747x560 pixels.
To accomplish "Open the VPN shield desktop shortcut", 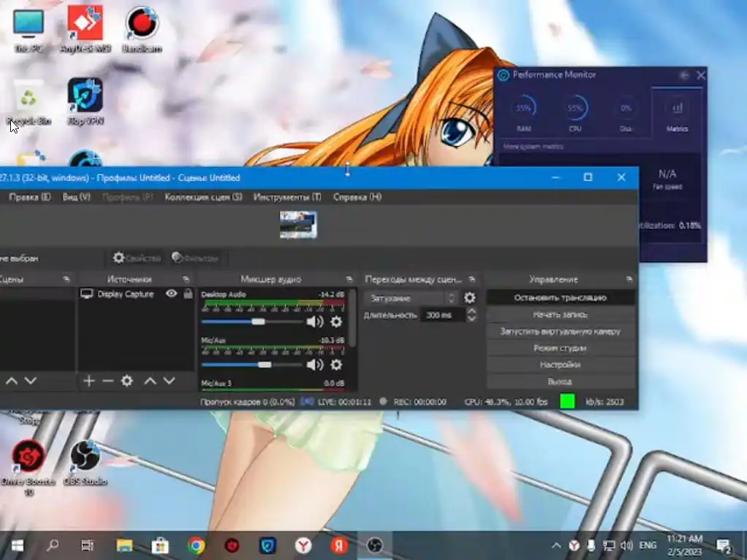I will click(x=85, y=101).
